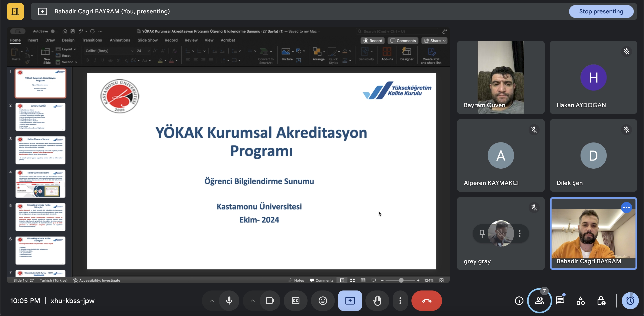
Task: Switch to the Design tab
Action: pyautogui.click(x=68, y=40)
